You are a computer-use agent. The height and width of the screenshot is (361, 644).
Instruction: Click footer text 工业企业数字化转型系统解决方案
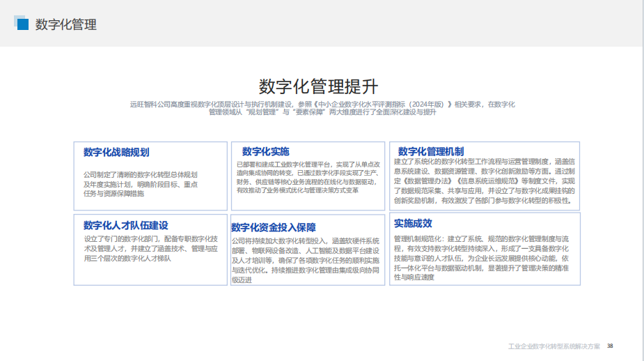click(x=554, y=346)
